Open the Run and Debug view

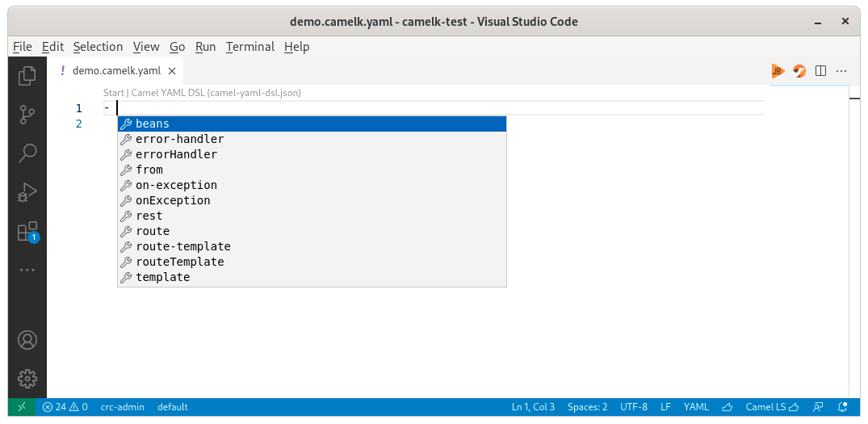(x=27, y=192)
